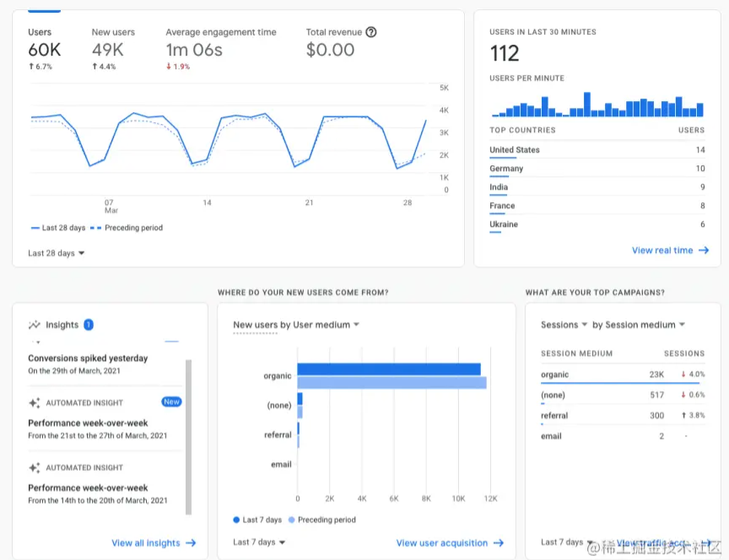Click the sparkle icon beside the 14th to 20th of March automated insight

pos(35,467)
